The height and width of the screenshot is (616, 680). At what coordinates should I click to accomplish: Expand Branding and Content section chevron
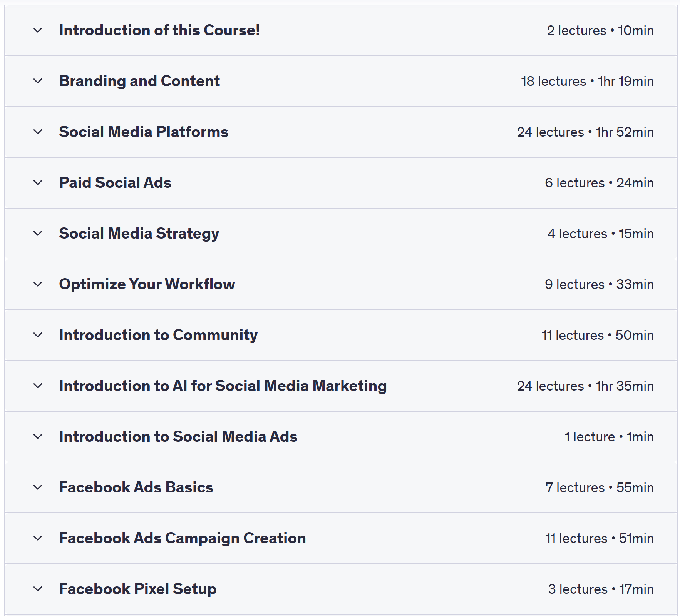38,81
